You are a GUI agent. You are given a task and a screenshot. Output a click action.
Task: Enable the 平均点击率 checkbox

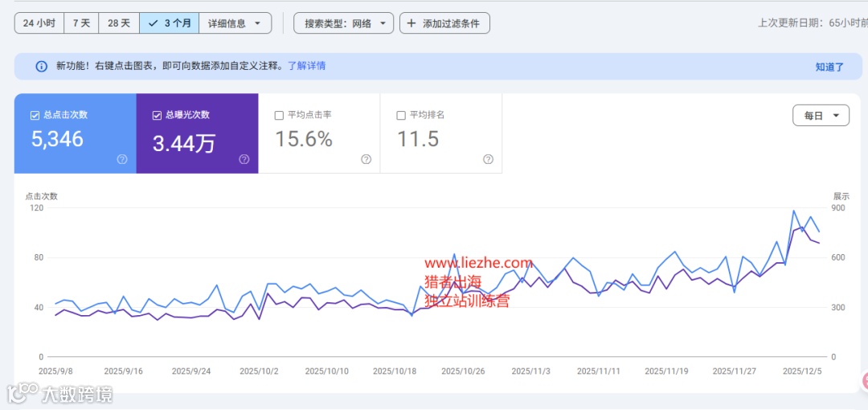[278, 116]
